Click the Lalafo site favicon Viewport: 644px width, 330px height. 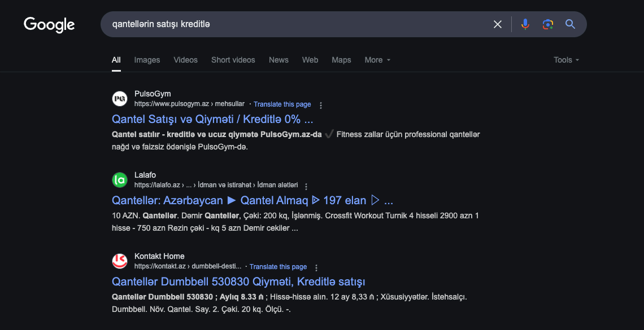[x=120, y=180]
